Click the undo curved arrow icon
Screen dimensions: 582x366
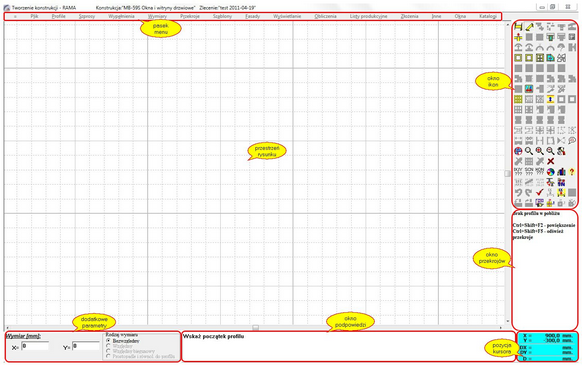coord(518,192)
